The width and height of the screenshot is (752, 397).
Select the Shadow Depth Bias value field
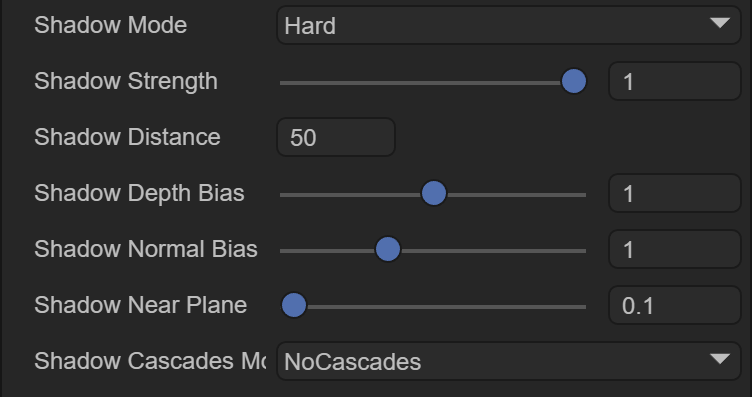[x=675, y=193]
